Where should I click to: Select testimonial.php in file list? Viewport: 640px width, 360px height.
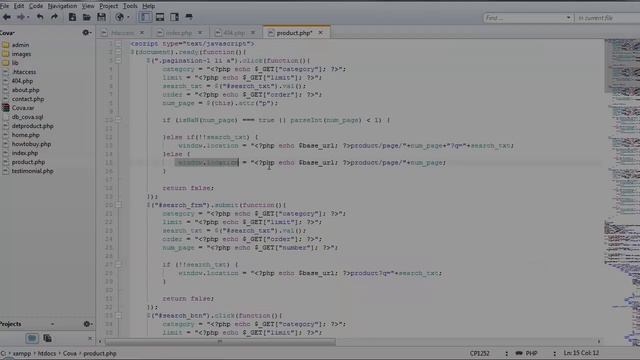(32, 171)
